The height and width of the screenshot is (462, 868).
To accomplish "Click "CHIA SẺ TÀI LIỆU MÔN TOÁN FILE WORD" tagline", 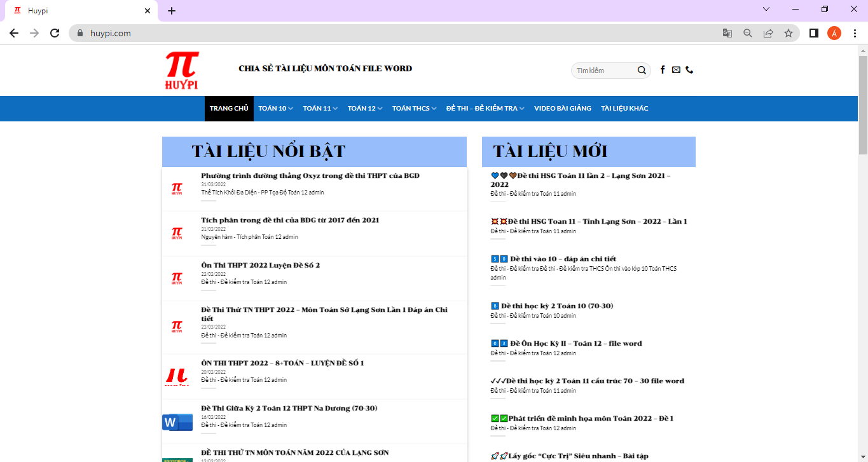I will (x=325, y=69).
